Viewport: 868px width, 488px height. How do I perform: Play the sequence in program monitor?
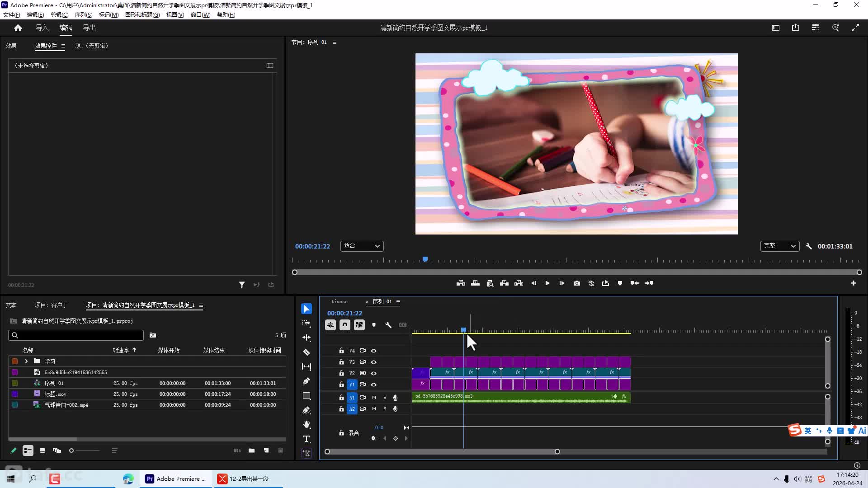click(x=547, y=283)
